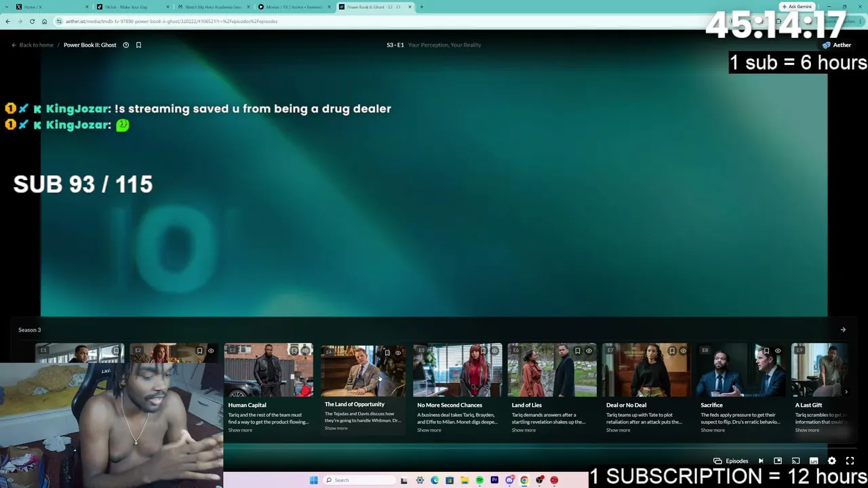Click the taskbar Search box
Screen dimensions: 868x488
(x=358, y=481)
